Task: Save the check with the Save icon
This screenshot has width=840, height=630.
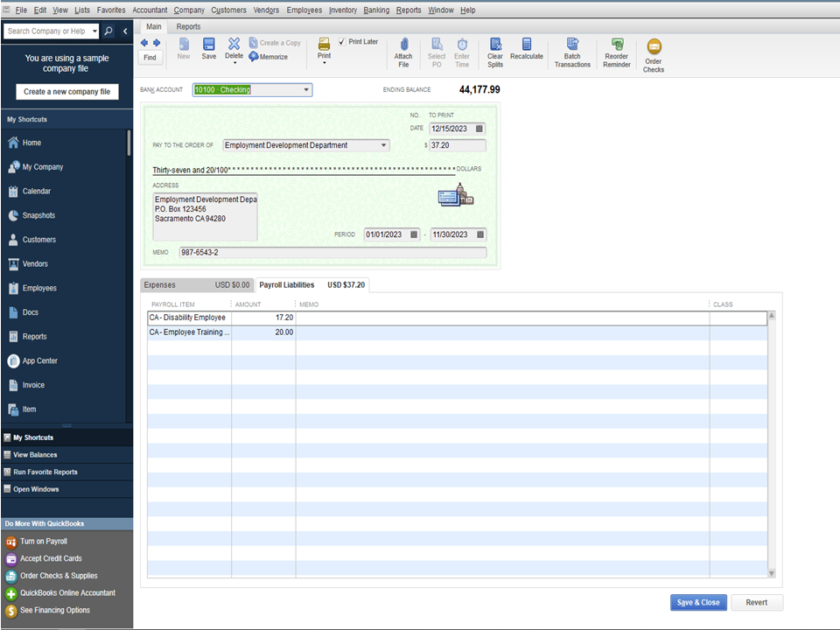Action: coord(209,48)
